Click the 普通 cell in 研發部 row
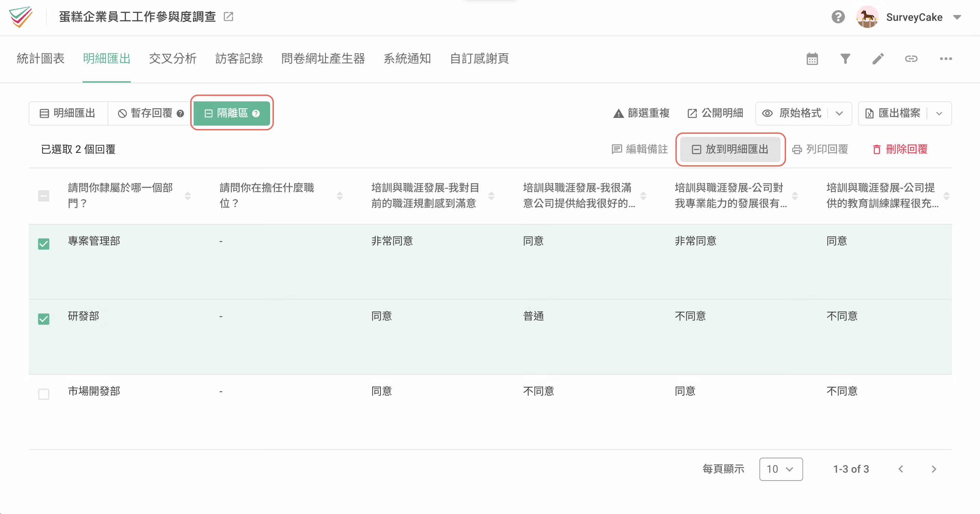This screenshot has height=514, width=980. click(533, 316)
